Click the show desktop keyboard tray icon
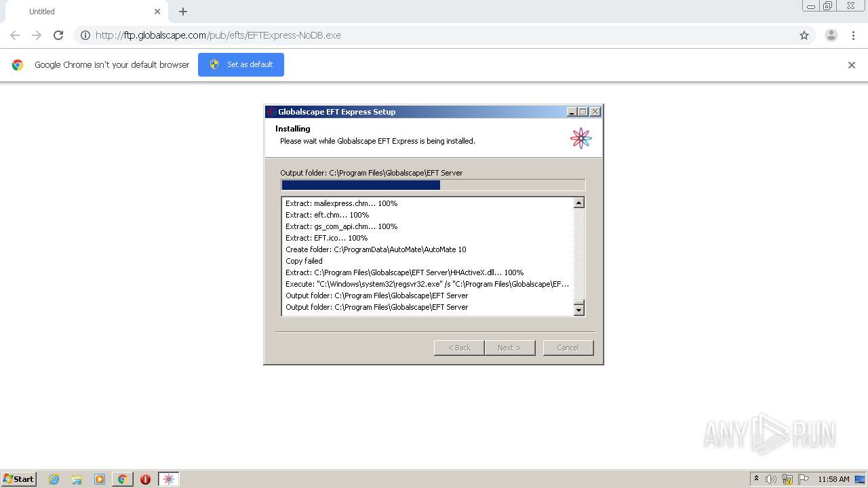 (859, 479)
